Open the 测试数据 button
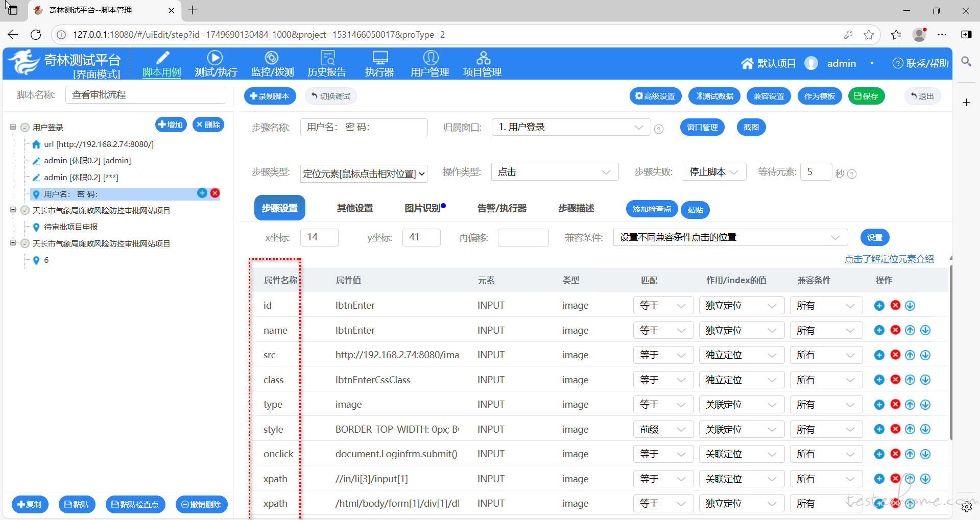This screenshot has height=520, width=980. [714, 96]
